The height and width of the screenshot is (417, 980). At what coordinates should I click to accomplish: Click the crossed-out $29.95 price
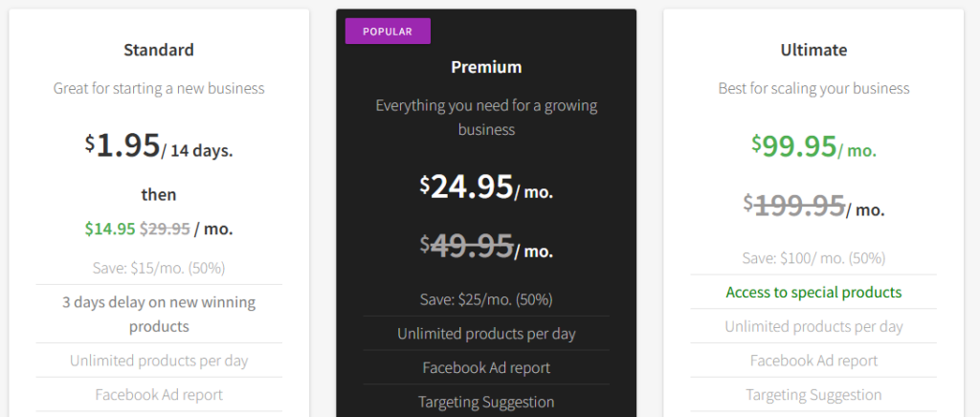165,230
